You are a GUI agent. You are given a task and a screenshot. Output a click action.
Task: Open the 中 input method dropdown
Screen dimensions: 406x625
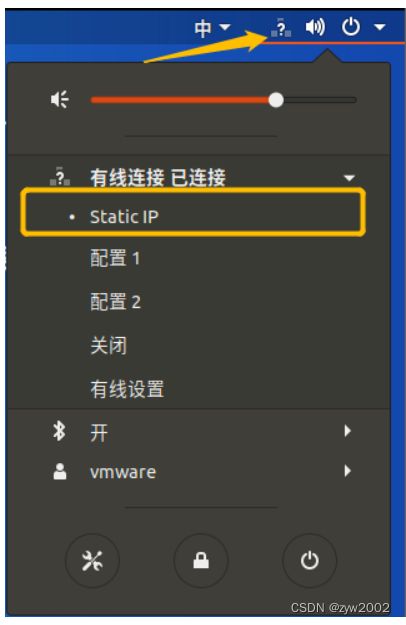(212, 28)
